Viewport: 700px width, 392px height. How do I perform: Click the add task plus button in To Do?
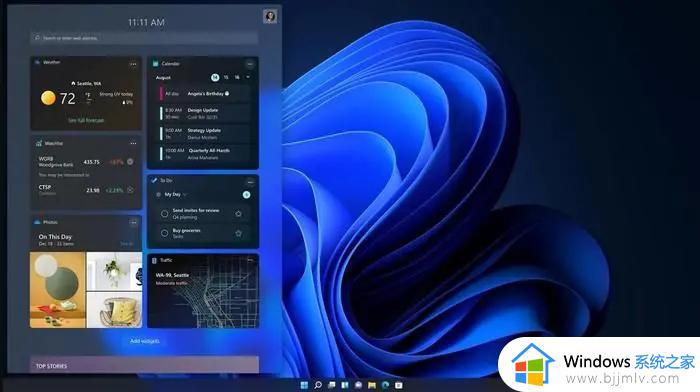coord(246,195)
